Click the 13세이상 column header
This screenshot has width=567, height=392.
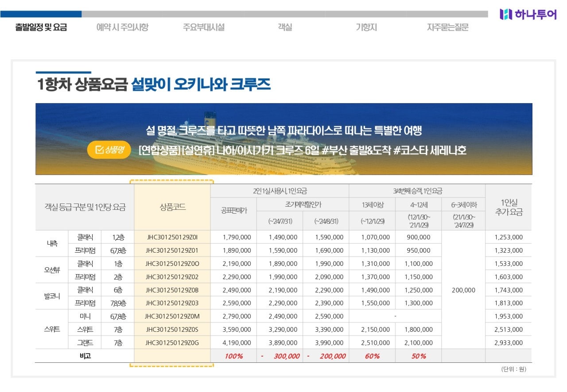[x=373, y=204]
